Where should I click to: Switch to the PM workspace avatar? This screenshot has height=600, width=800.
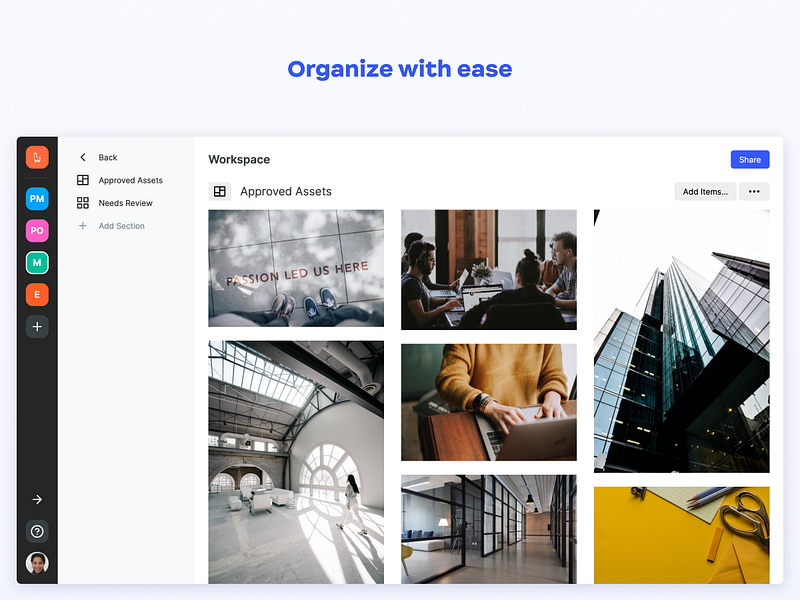tap(37, 198)
